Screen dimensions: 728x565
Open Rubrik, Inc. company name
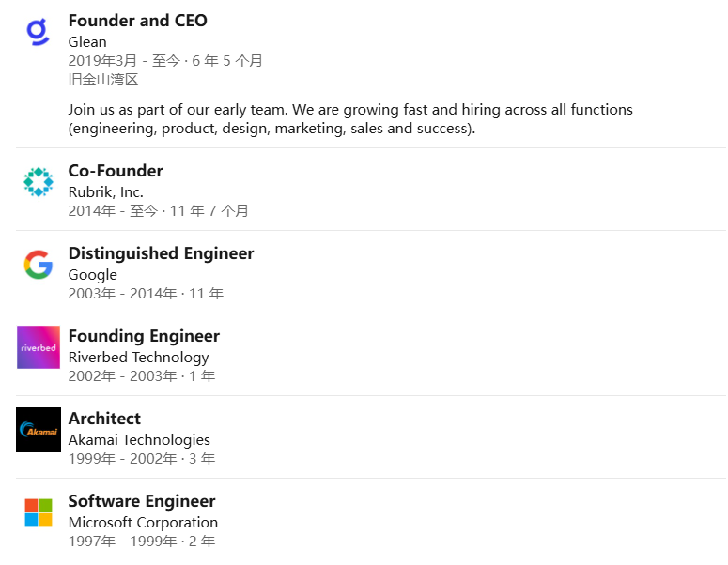[105, 192]
